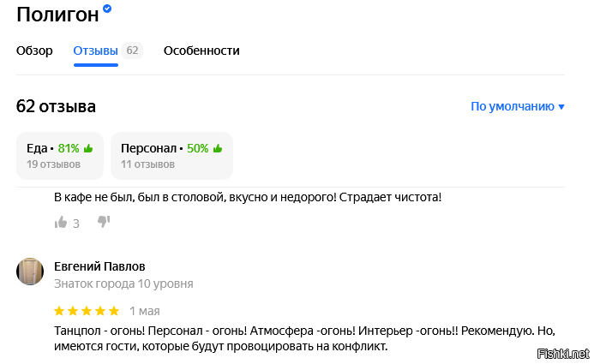
Task: Like the review with thumbs-up icon
Action: (x=61, y=223)
